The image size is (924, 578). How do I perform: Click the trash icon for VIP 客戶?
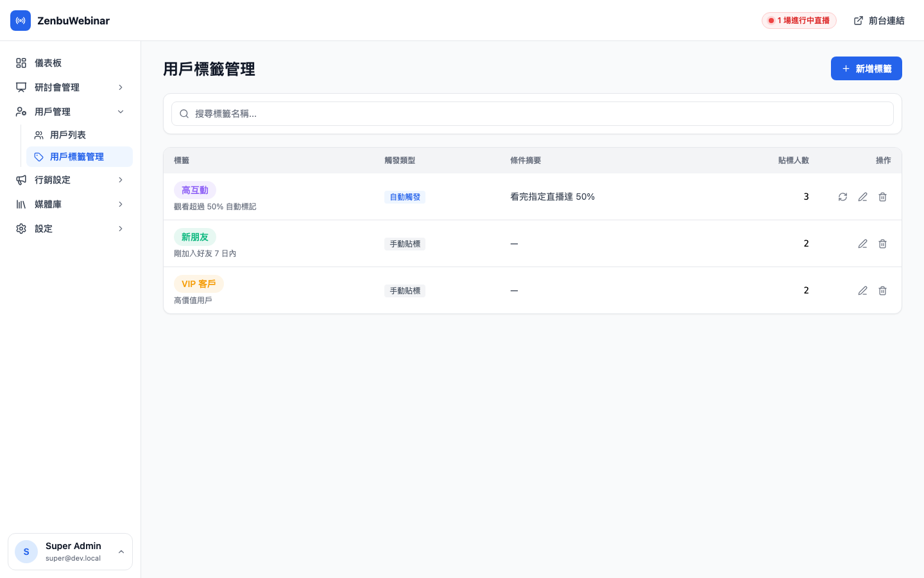point(882,290)
